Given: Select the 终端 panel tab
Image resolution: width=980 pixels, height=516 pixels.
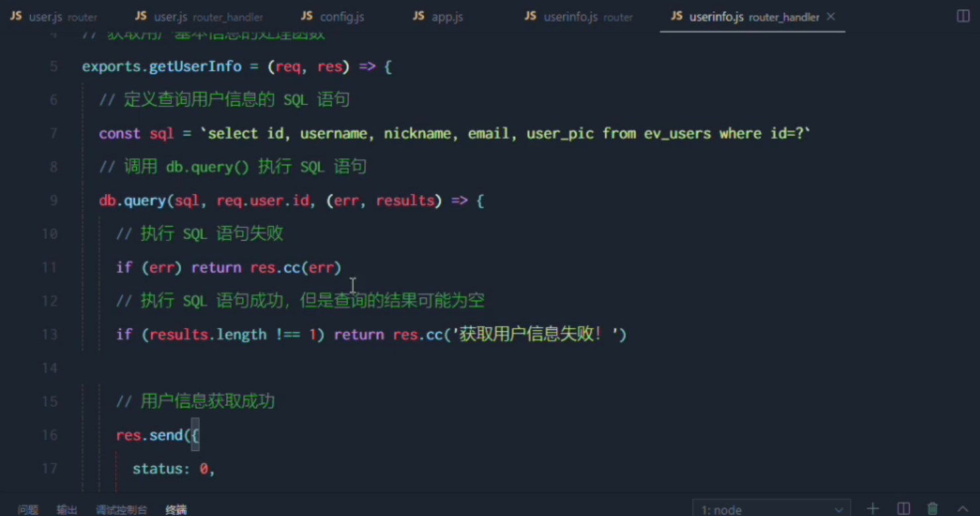Looking at the screenshot, I should click(176, 509).
